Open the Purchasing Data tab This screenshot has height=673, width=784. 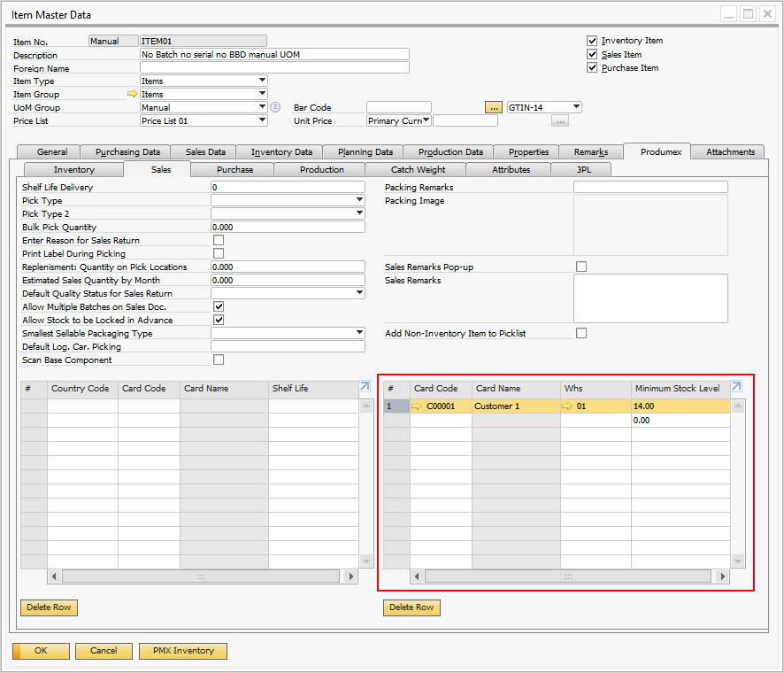[x=127, y=151]
